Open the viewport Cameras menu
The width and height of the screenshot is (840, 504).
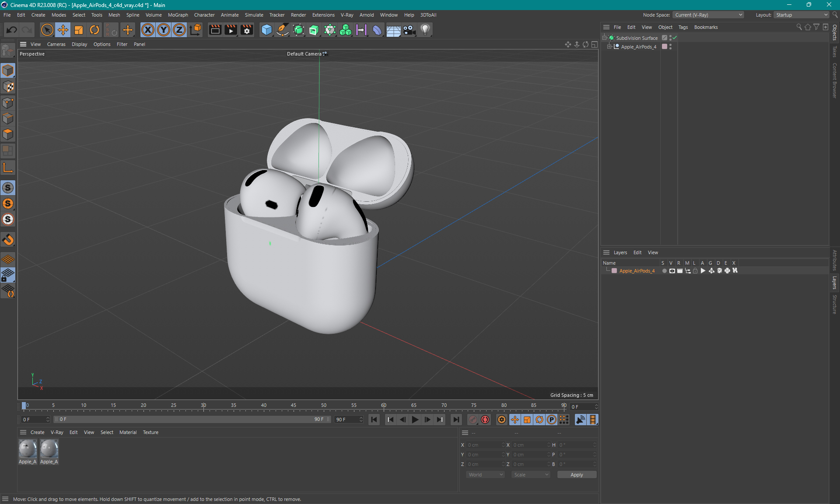point(56,44)
